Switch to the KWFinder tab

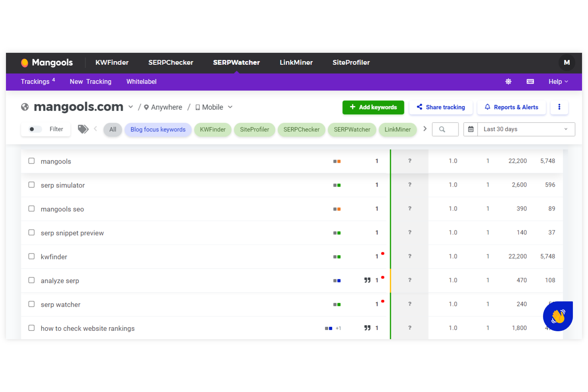(112, 62)
